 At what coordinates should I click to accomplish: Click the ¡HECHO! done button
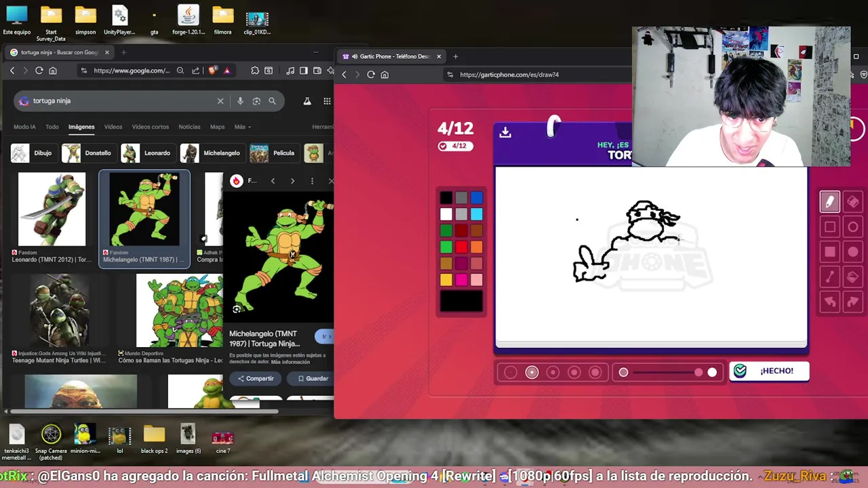(x=769, y=371)
